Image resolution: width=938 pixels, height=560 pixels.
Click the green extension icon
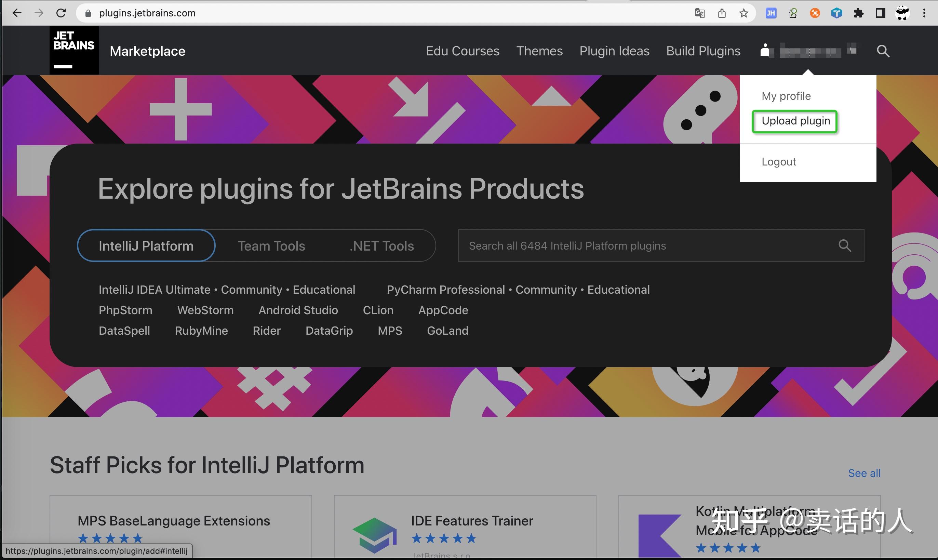click(x=793, y=13)
